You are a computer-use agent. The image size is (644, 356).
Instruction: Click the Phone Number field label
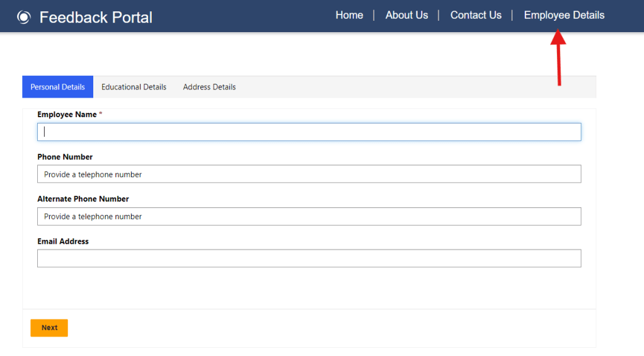click(65, 157)
